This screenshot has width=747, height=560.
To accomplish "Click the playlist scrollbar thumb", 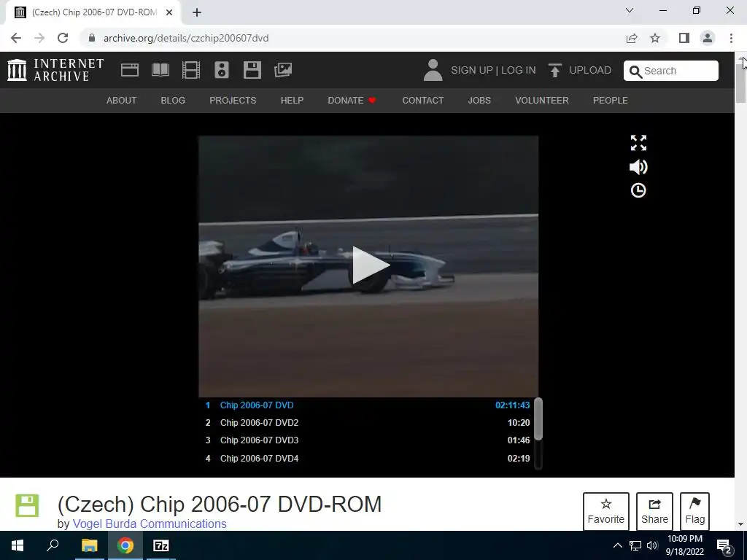I will [x=538, y=419].
